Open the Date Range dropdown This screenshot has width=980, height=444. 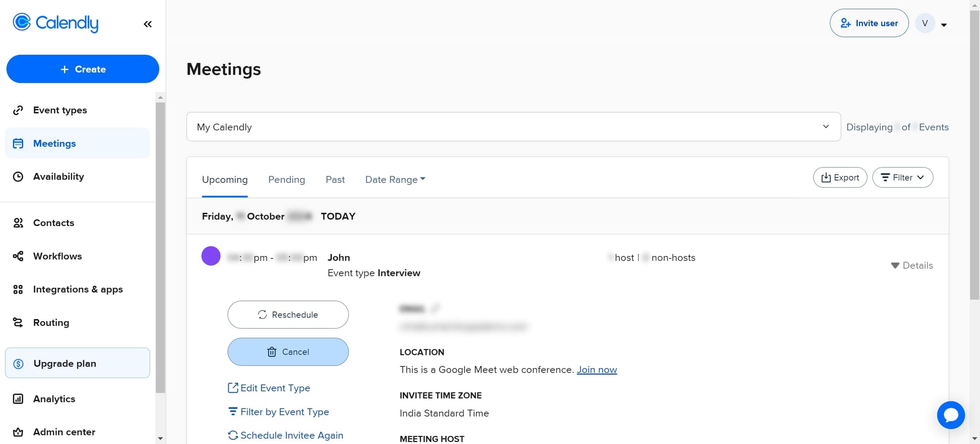click(395, 180)
